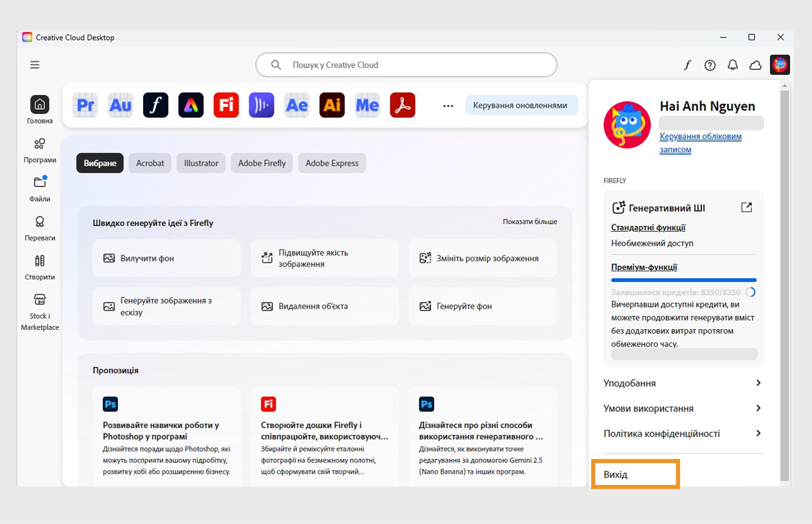The image size is (812, 524).
Task: Open Stock i Marketplace in sidebar
Action: tap(40, 312)
